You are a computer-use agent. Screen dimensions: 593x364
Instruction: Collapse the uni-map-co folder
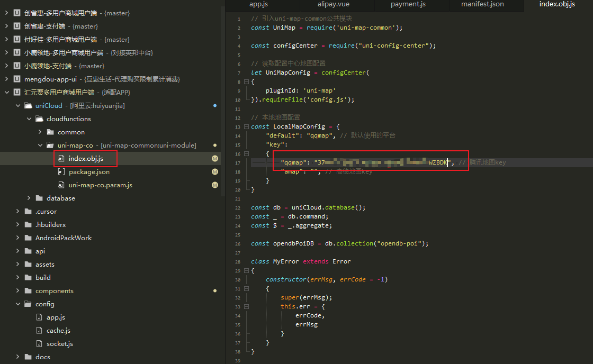(x=40, y=145)
